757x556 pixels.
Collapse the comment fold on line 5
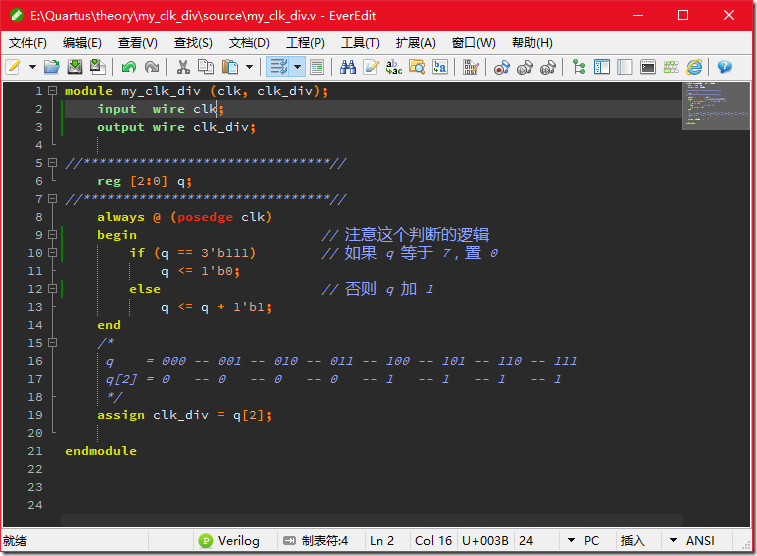pyautogui.click(x=53, y=163)
